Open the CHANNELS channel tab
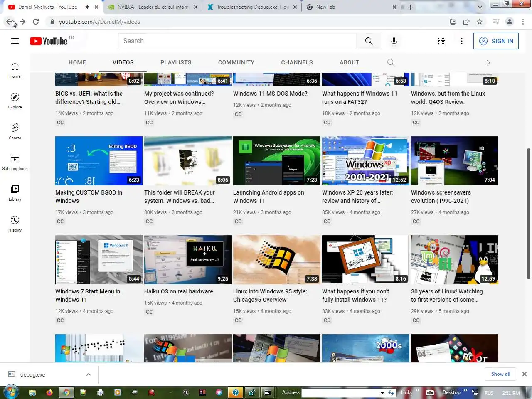532x399 pixels. tap(297, 62)
